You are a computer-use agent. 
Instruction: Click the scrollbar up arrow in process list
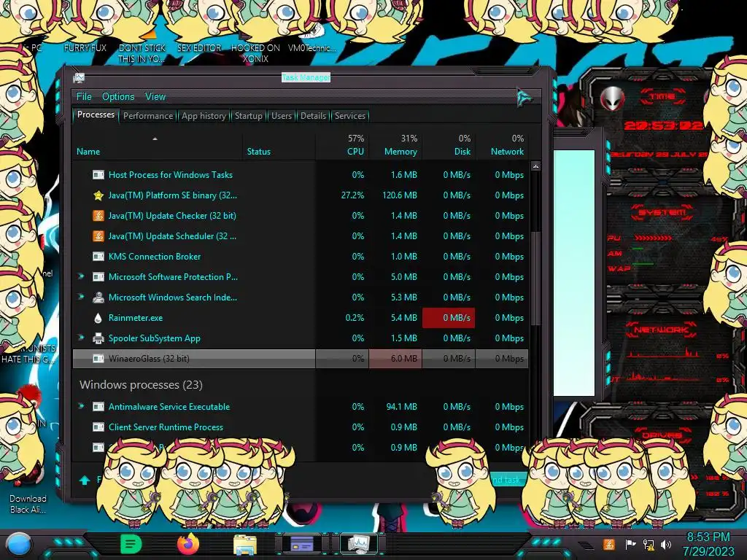535,166
